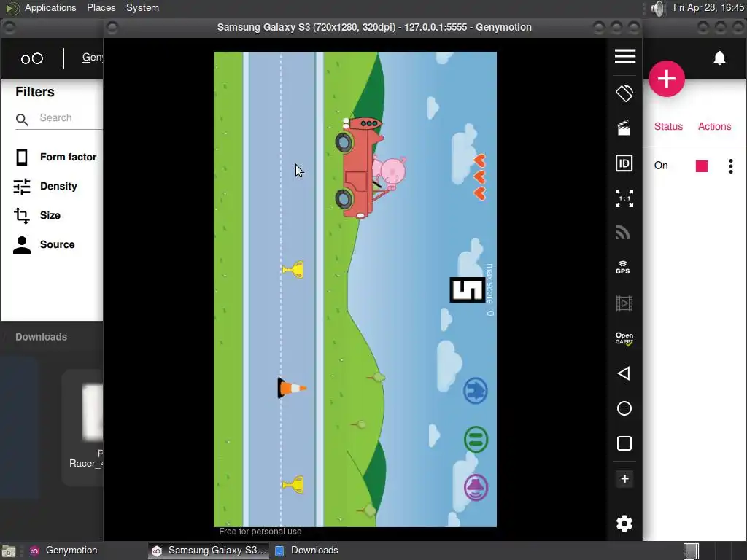
Task: Tap the purple sound bell button in game
Action: 476,488
